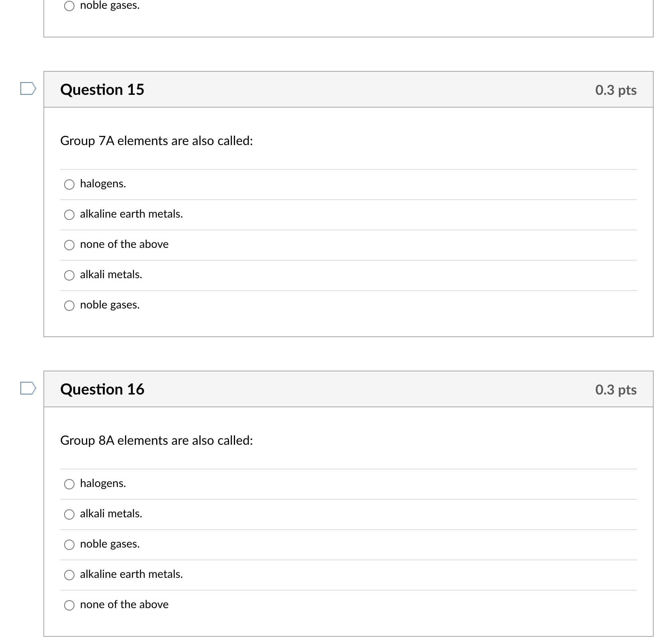
Task: Click the 'Group 7A elements' question text
Action: (157, 141)
